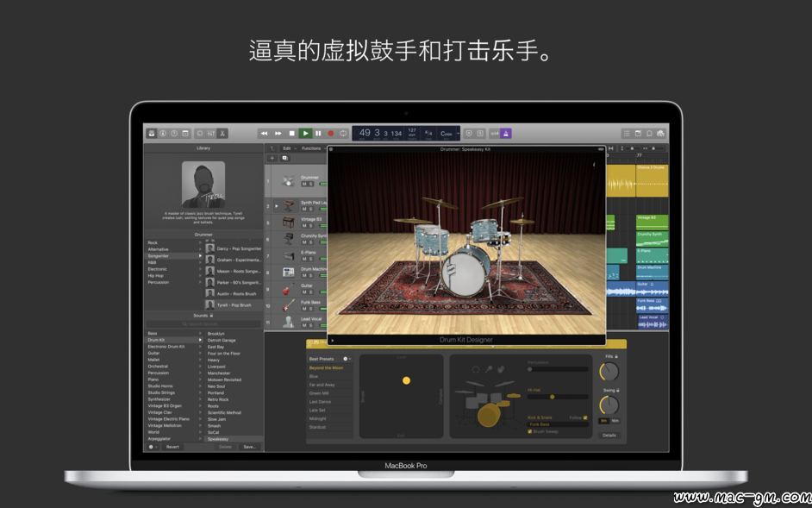Image resolution: width=812 pixels, height=508 pixels.
Task: Open Quick Help question mark icon
Action: click(174, 133)
